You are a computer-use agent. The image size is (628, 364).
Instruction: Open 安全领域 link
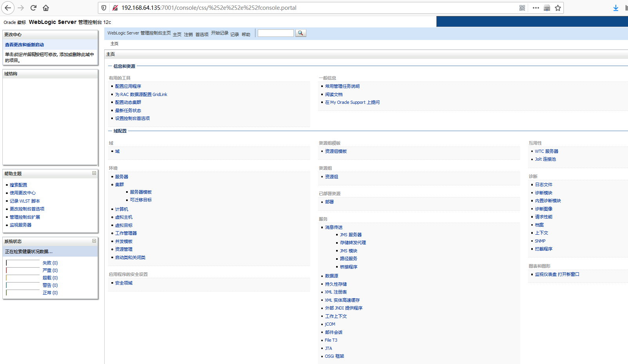[124, 283]
